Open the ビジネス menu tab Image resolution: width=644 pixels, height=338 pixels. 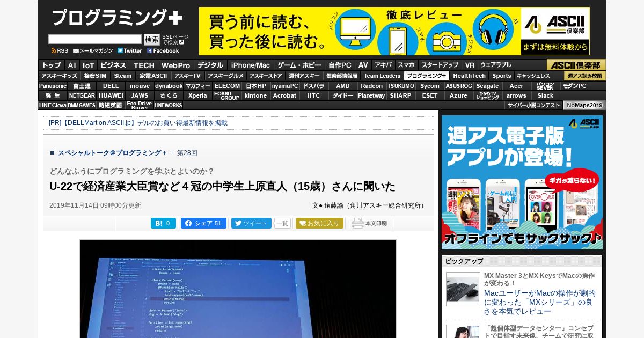[114, 65]
